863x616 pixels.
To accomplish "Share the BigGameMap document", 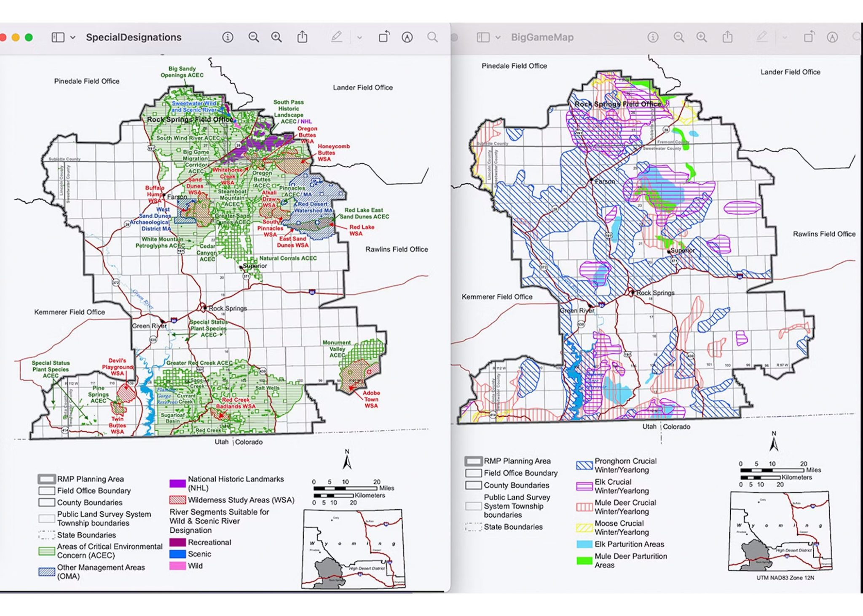I will pos(728,37).
